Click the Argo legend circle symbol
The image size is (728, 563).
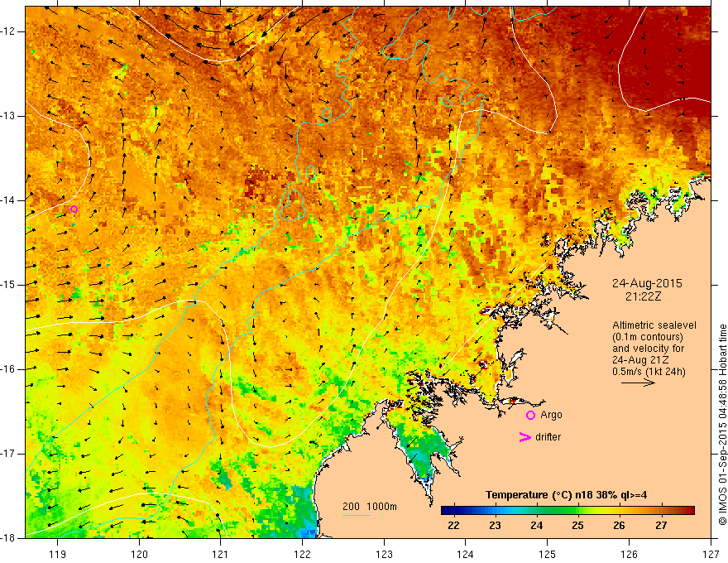pyautogui.click(x=530, y=415)
